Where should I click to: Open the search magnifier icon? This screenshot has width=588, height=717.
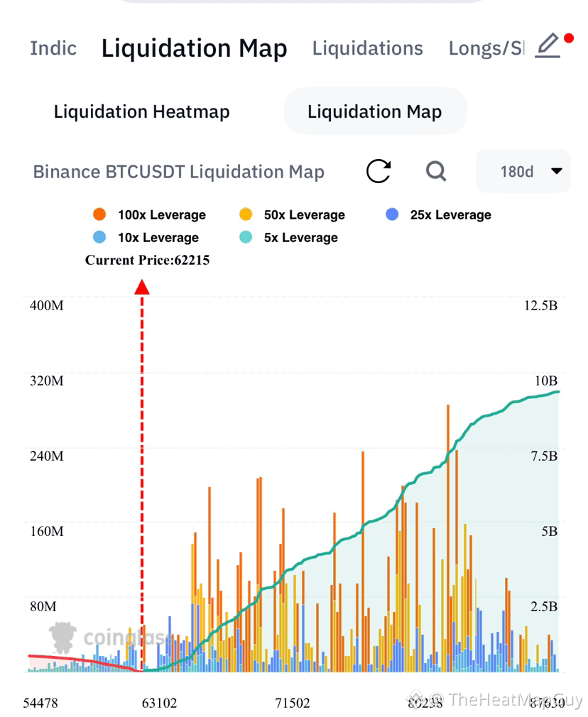(435, 172)
